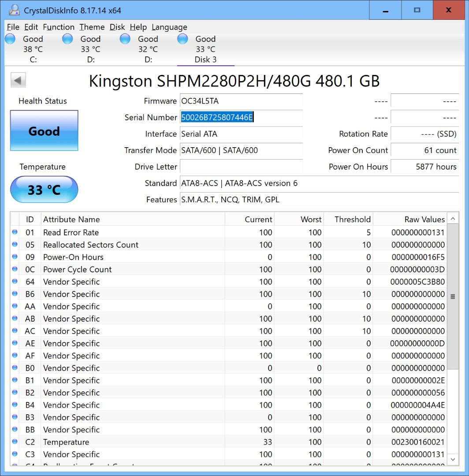Click status icon for attribute AF
Screen dimensions: 469x476
point(15,356)
